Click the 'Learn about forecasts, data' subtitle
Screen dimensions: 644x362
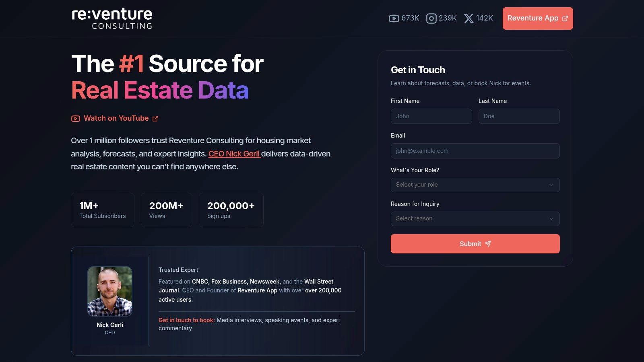(461, 83)
